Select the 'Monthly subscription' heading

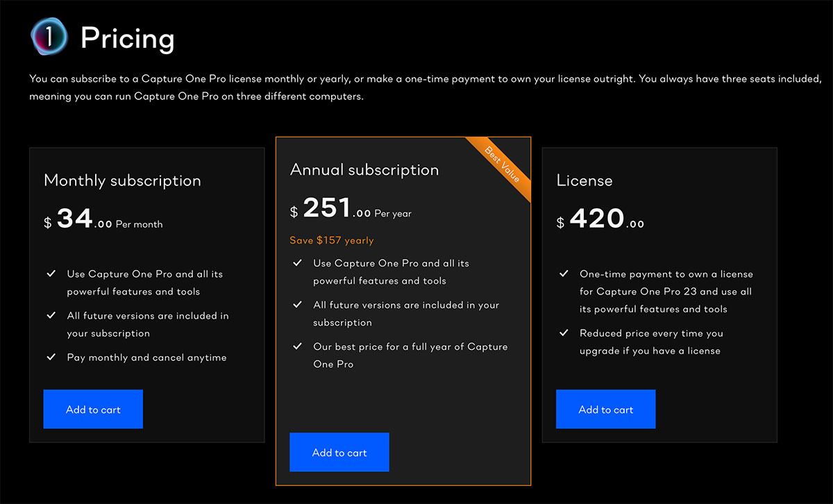[122, 180]
